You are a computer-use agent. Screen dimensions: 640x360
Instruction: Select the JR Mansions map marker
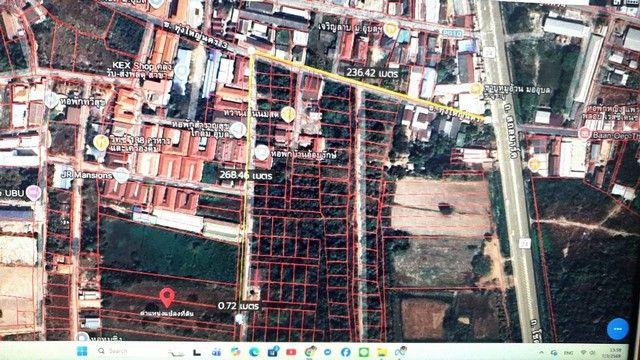pos(121,175)
